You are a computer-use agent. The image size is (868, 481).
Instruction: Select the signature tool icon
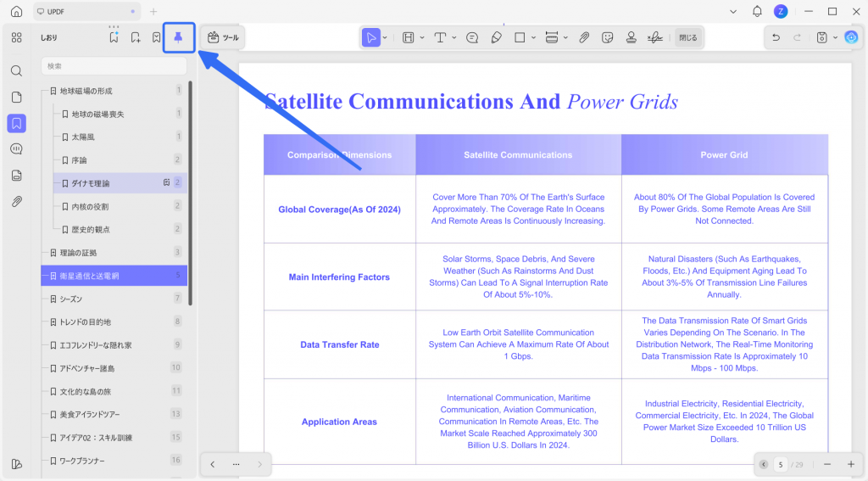click(x=655, y=37)
